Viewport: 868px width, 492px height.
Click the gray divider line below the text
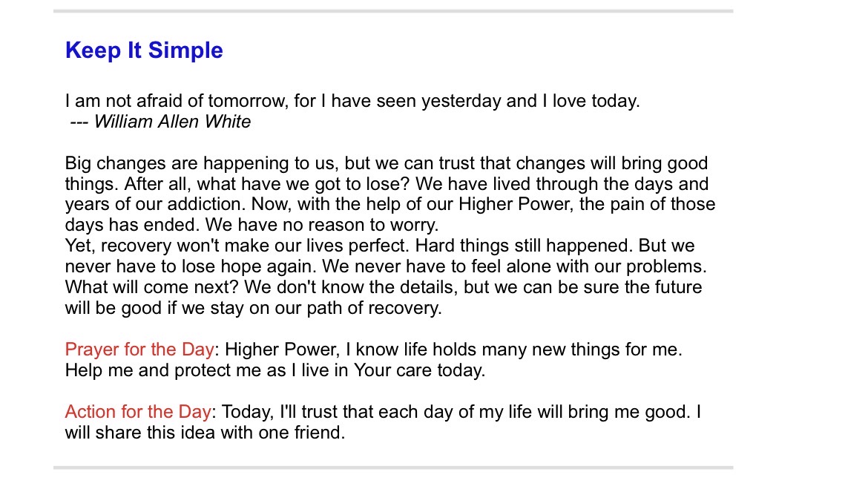(x=393, y=468)
